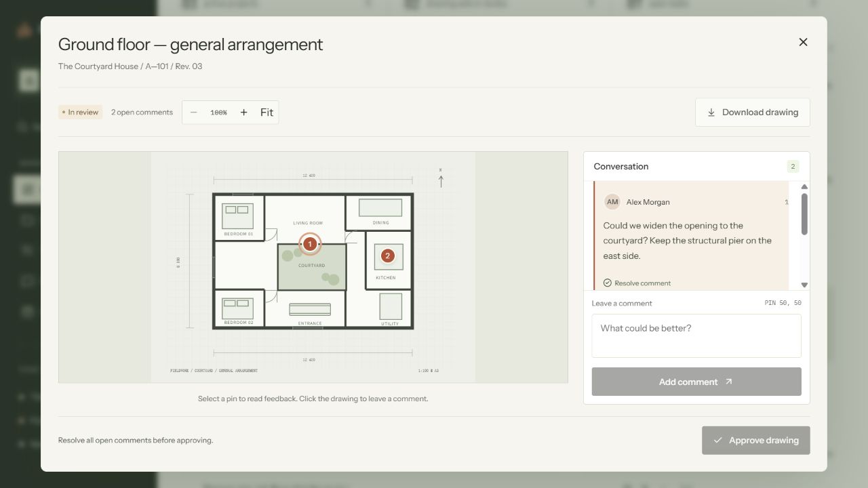Screen dimensions: 868x488
Task: Click the In review status badge
Action: pos(80,113)
